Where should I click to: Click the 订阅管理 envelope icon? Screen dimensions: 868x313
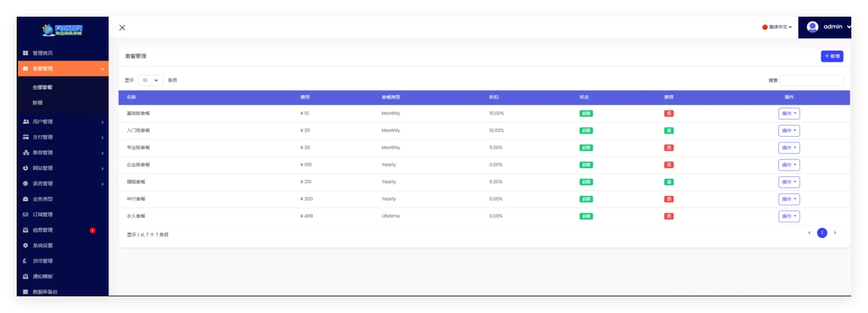coord(26,215)
